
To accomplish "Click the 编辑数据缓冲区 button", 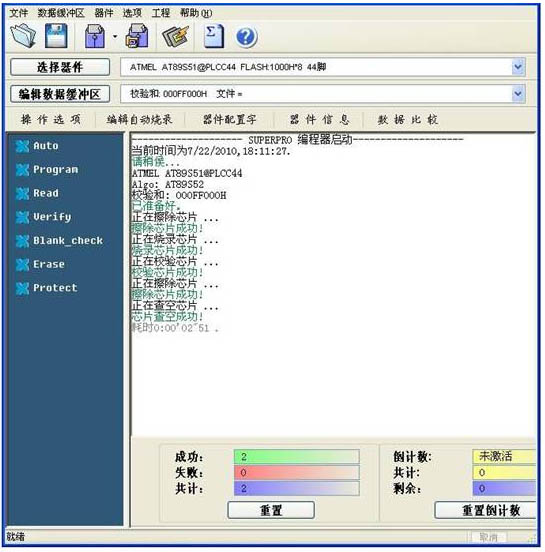I will [x=60, y=94].
